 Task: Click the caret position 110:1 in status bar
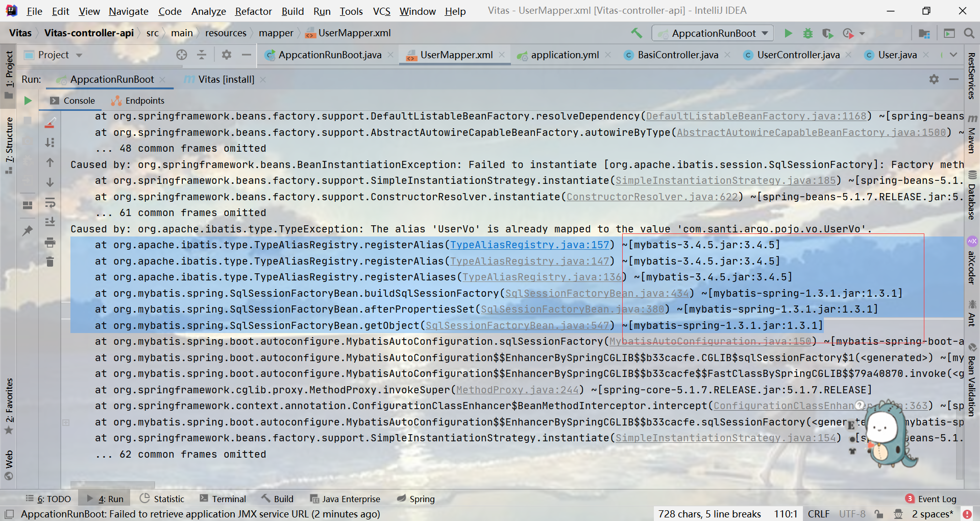point(785,514)
